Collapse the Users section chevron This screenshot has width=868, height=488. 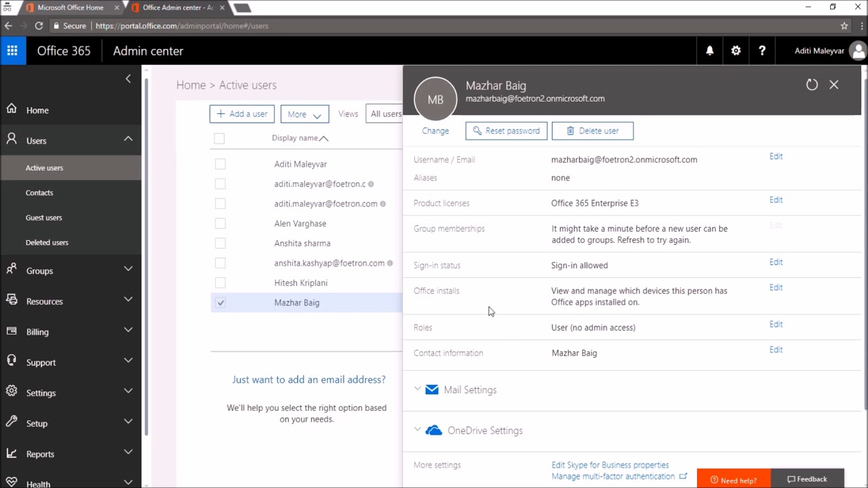click(x=128, y=139)
